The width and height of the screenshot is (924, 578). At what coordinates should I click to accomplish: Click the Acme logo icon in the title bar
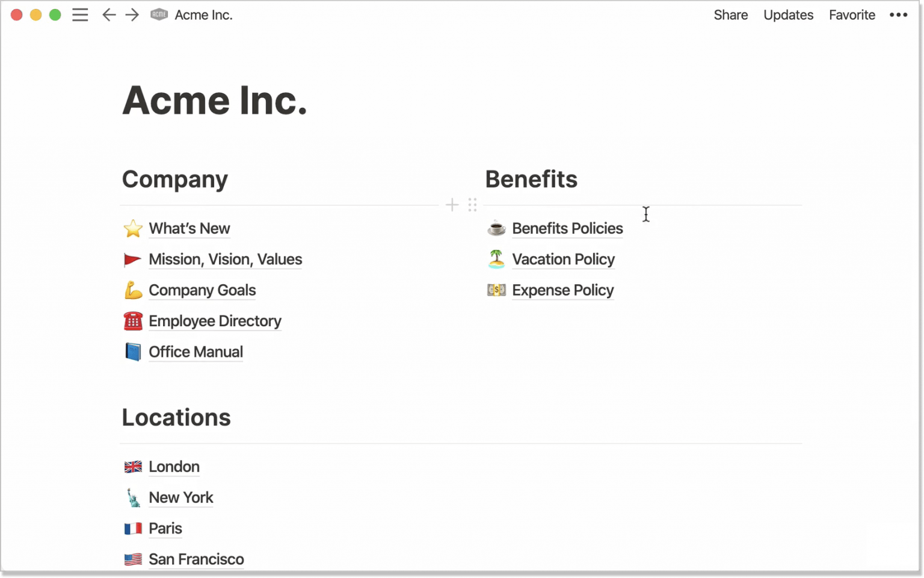pyautogui.click(x=159, y=15)
